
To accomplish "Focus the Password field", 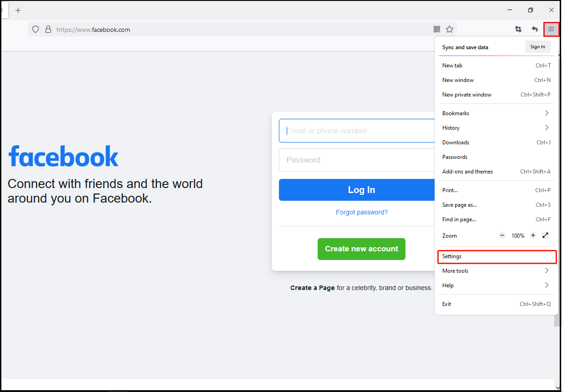I will pyautogui.click(x=357, y=160).
